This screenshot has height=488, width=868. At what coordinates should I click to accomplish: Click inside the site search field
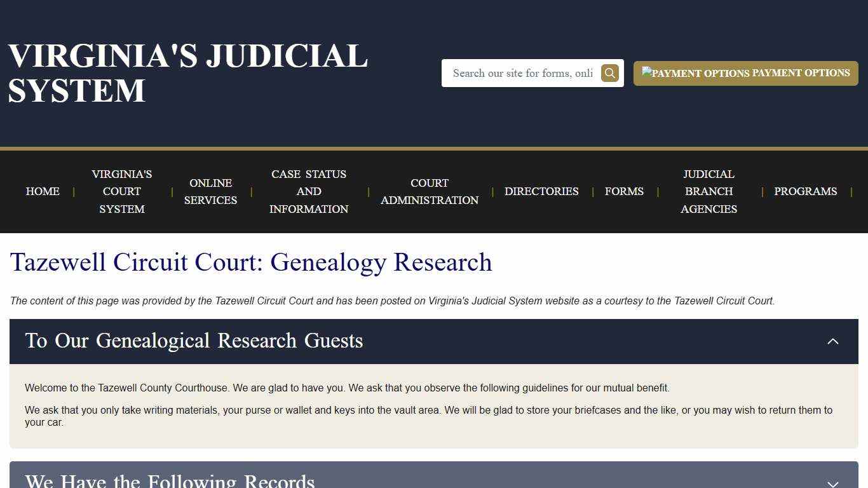(x=521, y=72)
